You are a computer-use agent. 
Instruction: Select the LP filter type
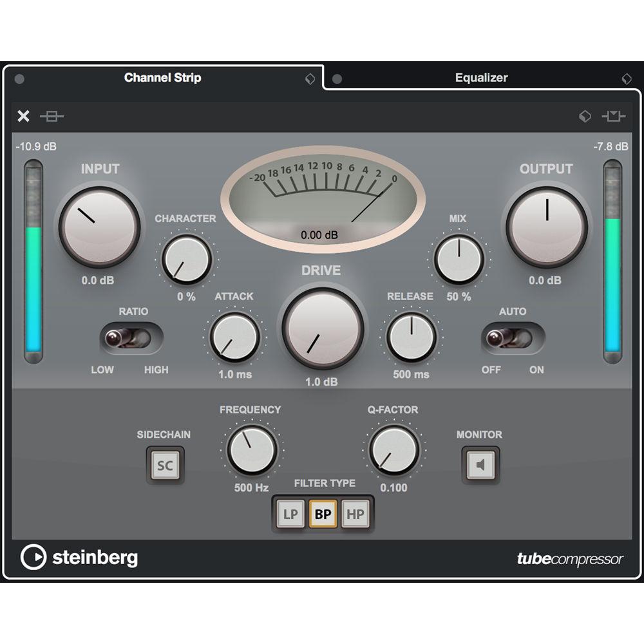click(x=290, y=514)
